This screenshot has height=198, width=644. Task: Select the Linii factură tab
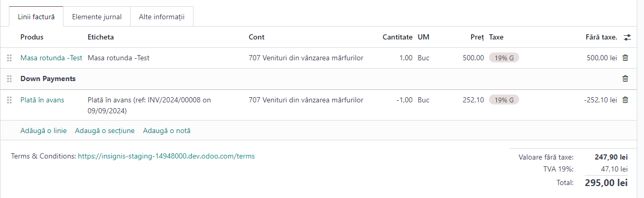(36, 17)
